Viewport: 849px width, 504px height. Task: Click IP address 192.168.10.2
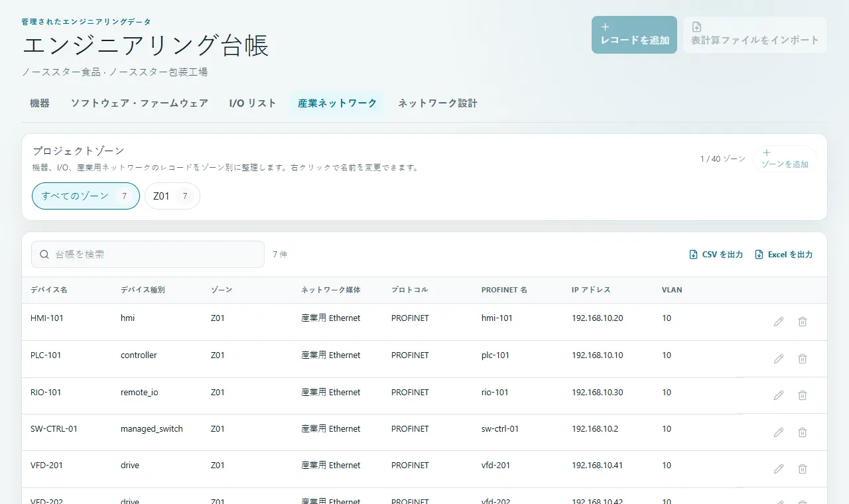(x=595, y=429)
